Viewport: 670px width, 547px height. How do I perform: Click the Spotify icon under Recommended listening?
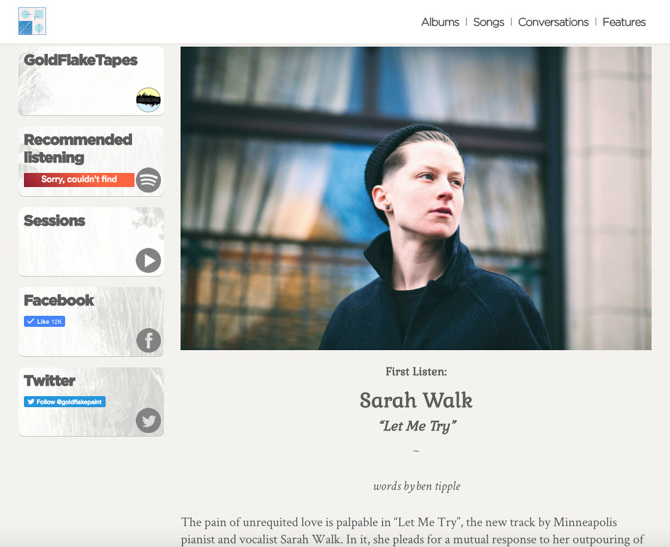(148, 180)
